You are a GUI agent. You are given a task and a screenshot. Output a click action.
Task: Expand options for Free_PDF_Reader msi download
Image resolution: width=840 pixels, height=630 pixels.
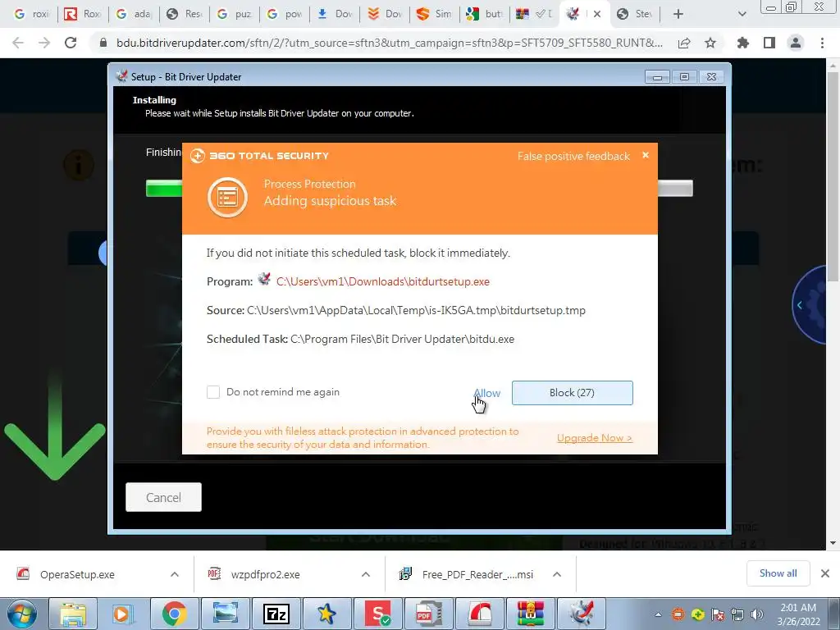(557, 574)
